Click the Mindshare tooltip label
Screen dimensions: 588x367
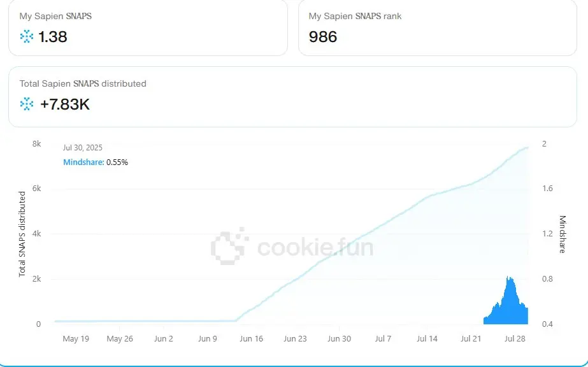point(83,162)
